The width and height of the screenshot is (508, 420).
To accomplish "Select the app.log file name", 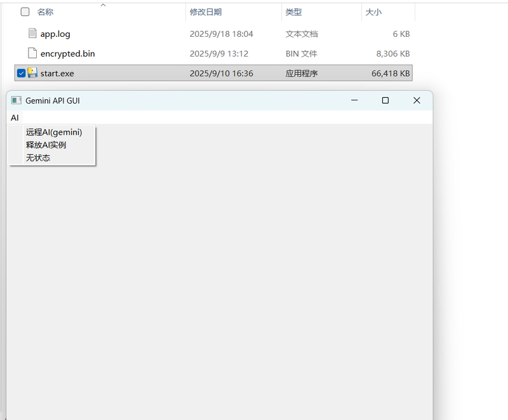I will [x=55, y=34].
